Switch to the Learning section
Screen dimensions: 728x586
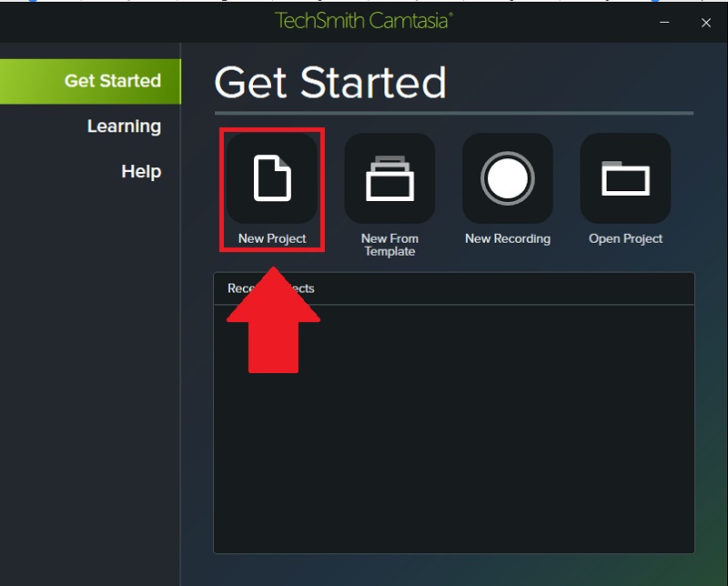[124, 126]
